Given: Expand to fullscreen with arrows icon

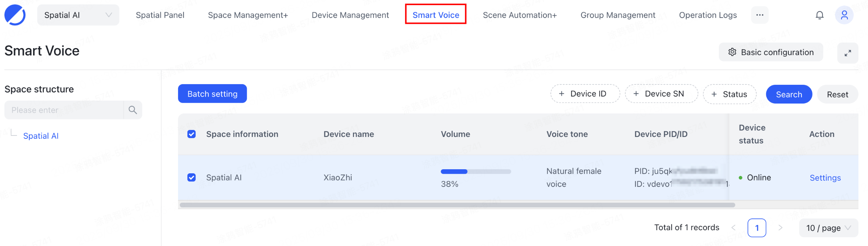Looking at the screenshot, I should (847, 53).
